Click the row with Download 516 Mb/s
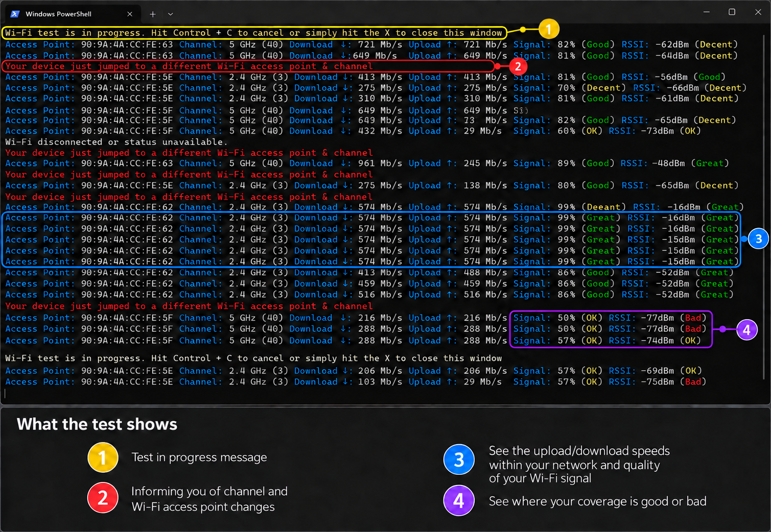 [369, 295]
